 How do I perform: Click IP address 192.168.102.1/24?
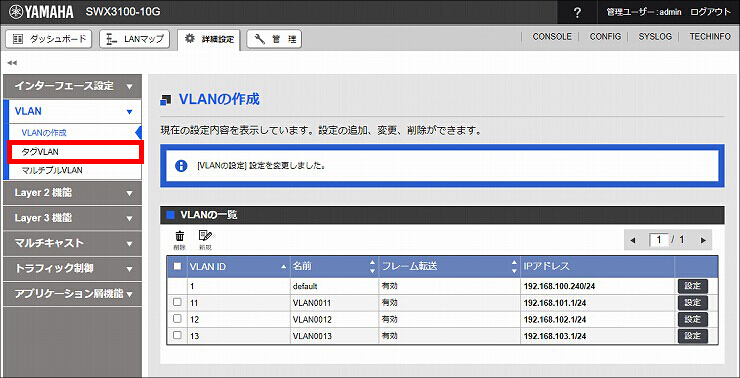pos(555,319)
